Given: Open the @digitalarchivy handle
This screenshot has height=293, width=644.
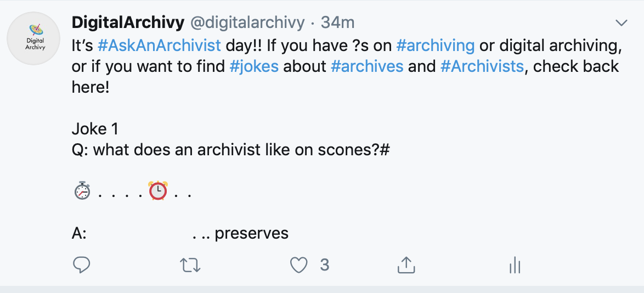Looking at the screenshot, I should (247, 22).
